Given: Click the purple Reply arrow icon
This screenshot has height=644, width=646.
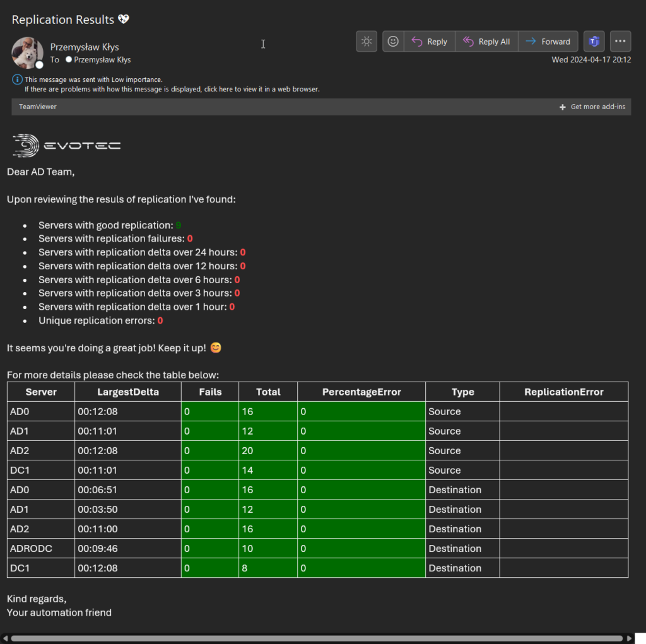Looking at the screenshot, I should [416, 41].
